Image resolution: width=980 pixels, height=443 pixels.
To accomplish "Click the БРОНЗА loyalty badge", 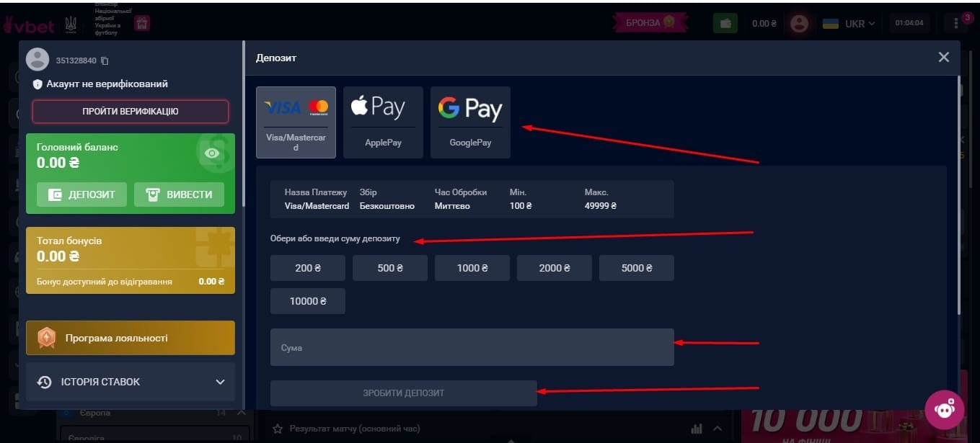I will point(649,22).
